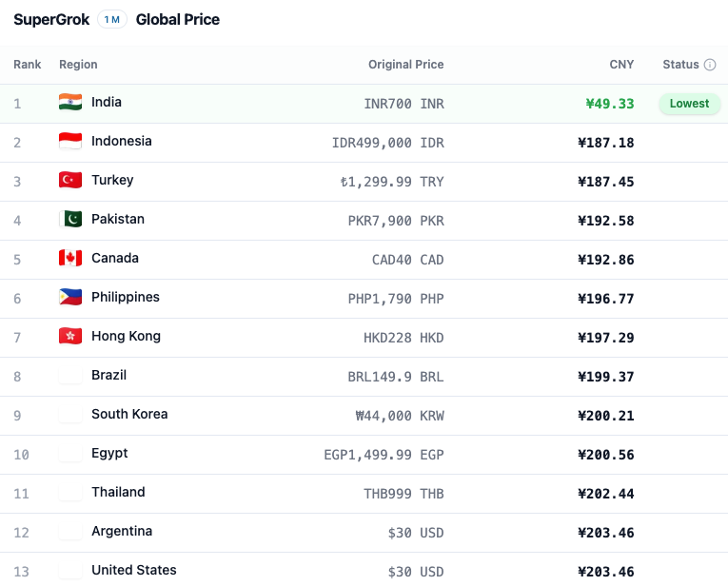Click the Lowest status badge

pyautogui.click(x=690, y=104)
